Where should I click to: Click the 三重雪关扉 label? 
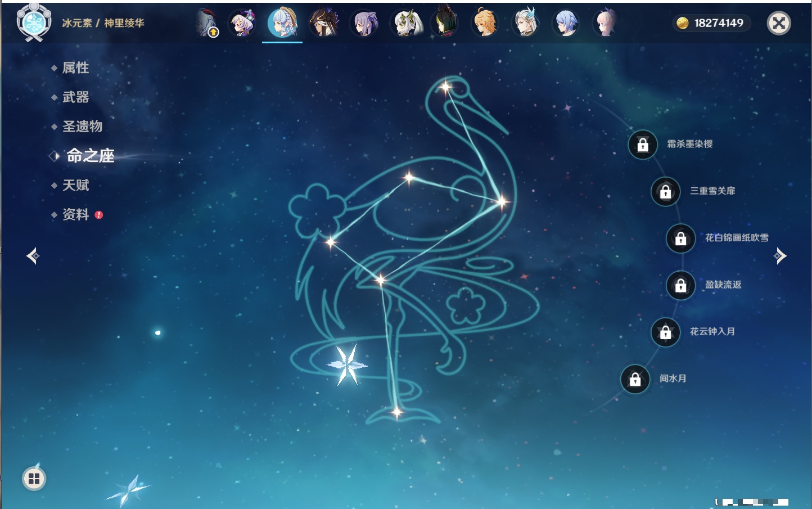pyautogui.click(x=712, y=191)
